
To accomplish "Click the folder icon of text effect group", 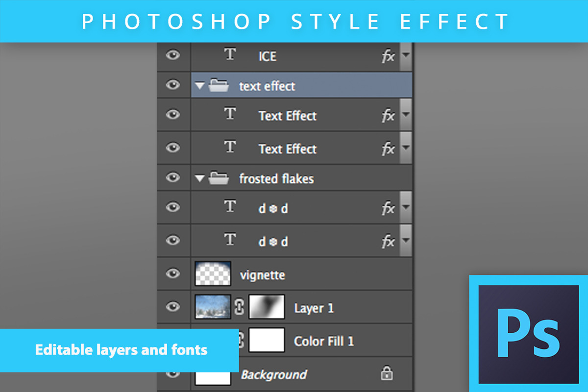I will tap(219, 86).
